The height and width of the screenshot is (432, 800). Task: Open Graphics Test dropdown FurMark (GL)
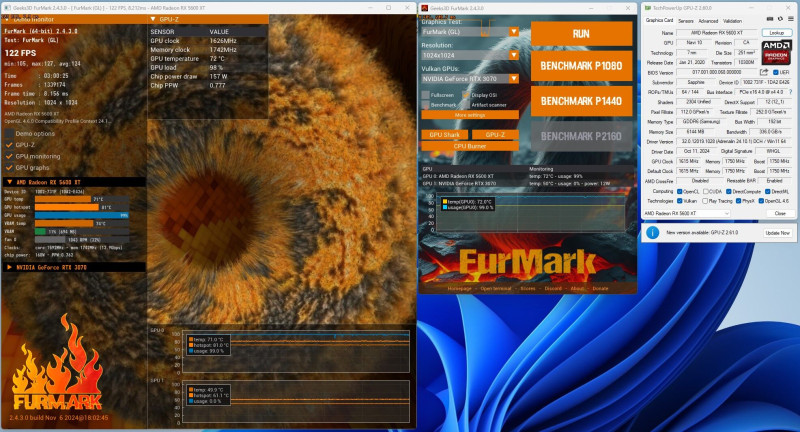point(470,32)
